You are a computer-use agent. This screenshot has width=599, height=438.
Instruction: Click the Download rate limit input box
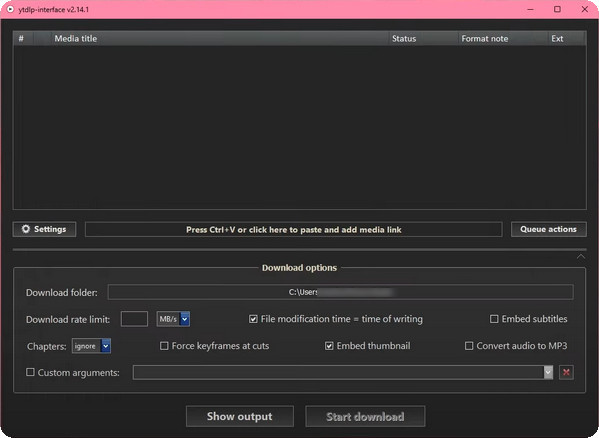tap(134, 319)
